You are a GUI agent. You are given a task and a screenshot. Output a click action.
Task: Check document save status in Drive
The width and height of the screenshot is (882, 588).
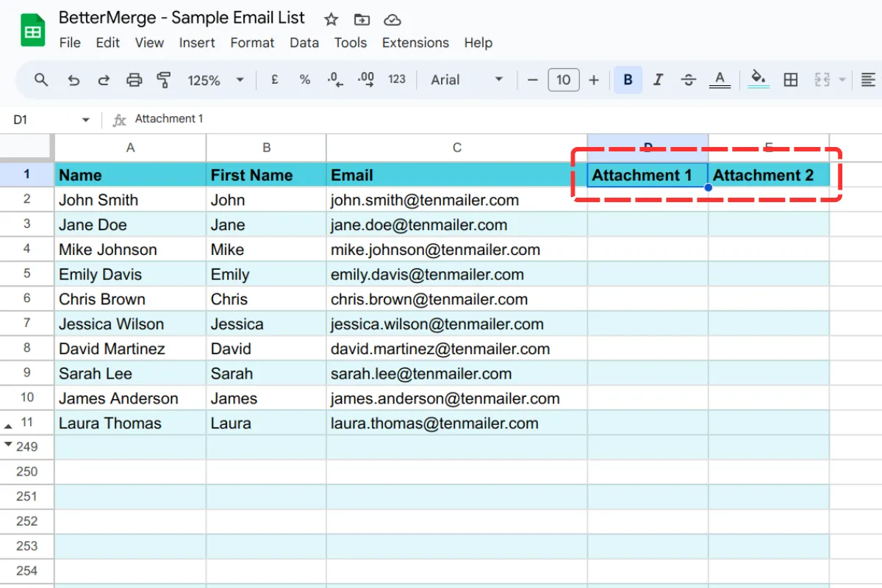click(x=392, y=20)
